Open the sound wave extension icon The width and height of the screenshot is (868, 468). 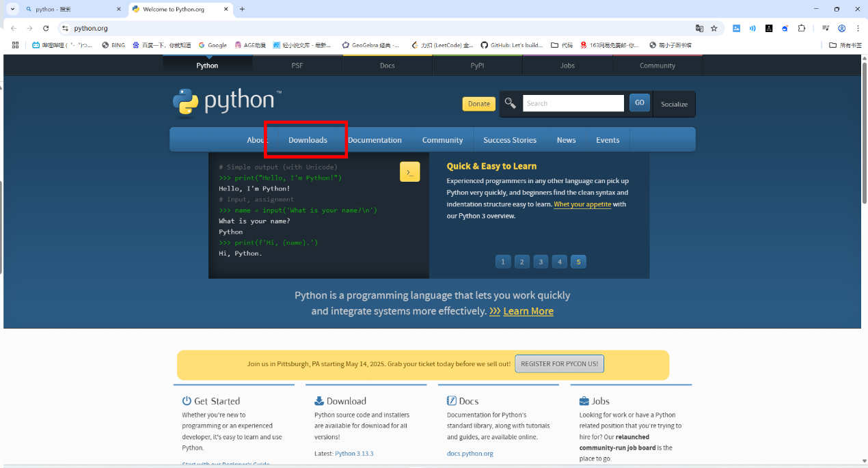752,28
